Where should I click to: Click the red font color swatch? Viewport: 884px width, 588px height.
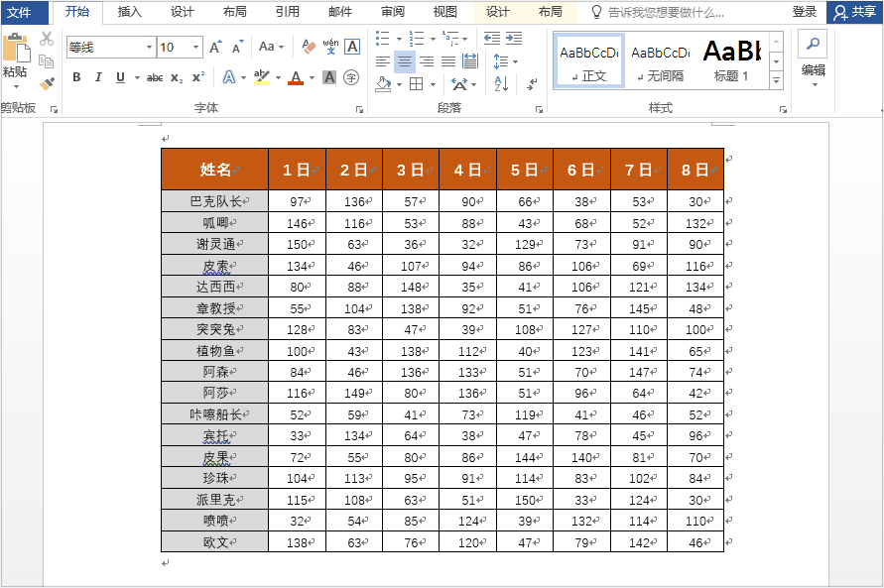pyautogui.click(x=295, y=77)
